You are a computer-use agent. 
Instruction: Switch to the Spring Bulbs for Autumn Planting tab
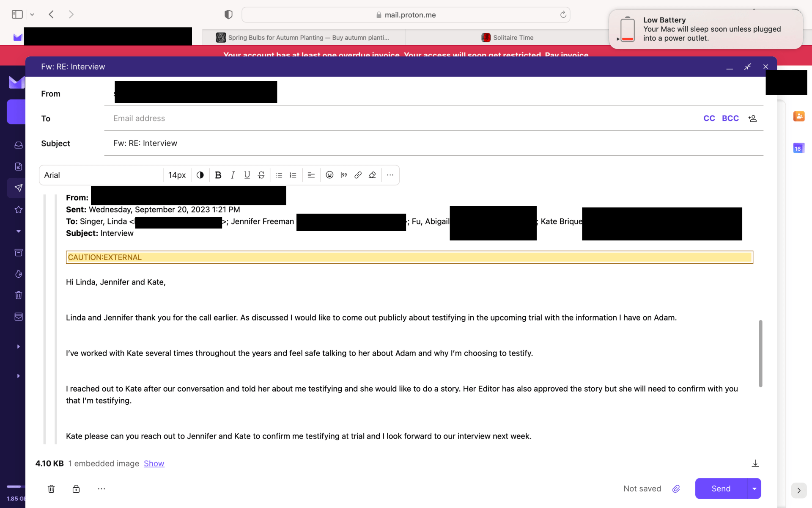[x=304, y=38]
